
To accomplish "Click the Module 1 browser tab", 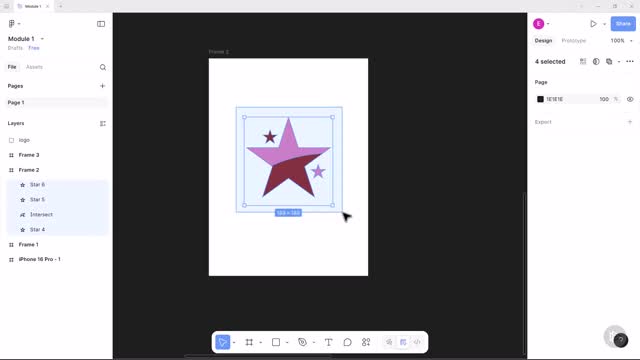I will [33, 6].
